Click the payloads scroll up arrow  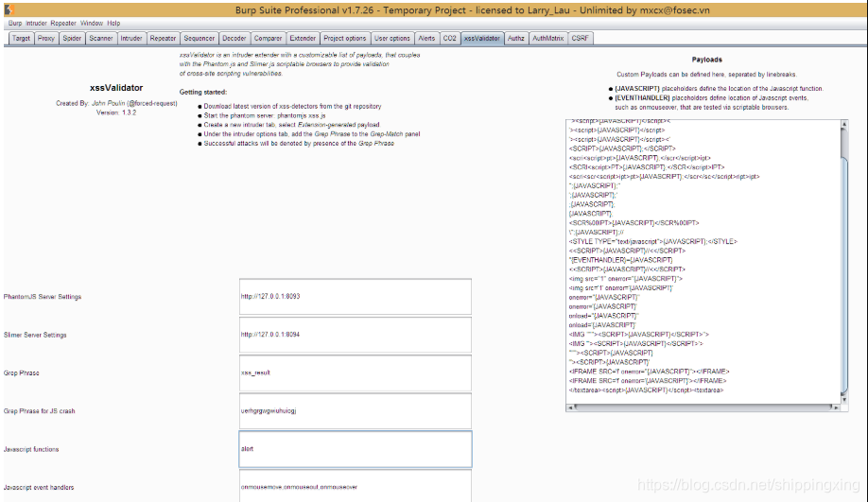click(x=844, y=124)
